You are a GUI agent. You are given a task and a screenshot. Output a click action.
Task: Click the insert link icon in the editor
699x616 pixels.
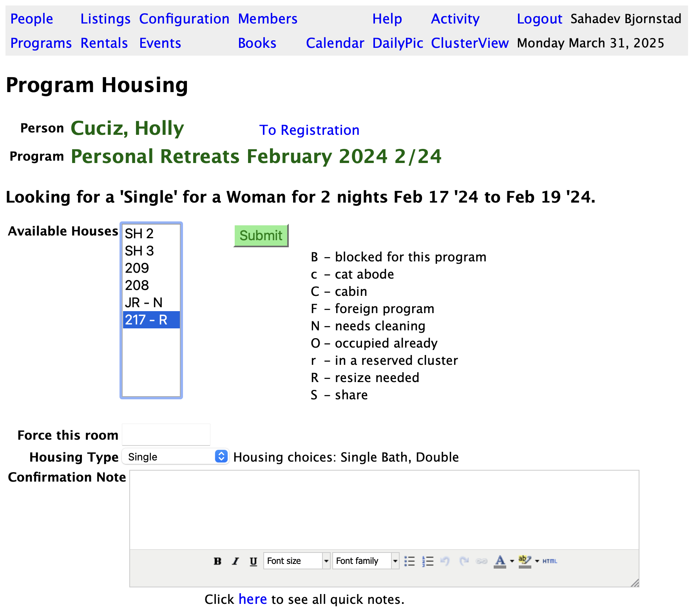[x=482, y=561]
